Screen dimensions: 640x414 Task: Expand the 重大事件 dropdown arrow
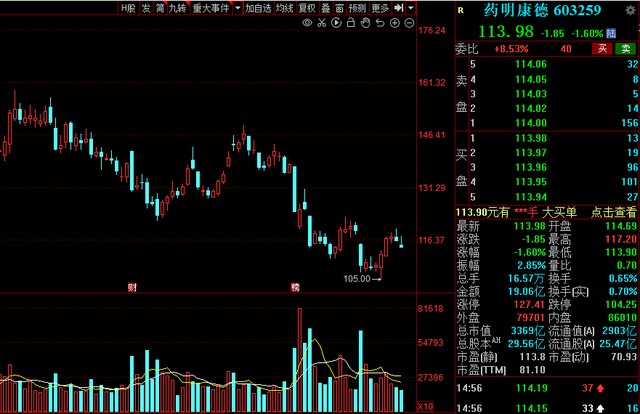[x=236, y=8]
